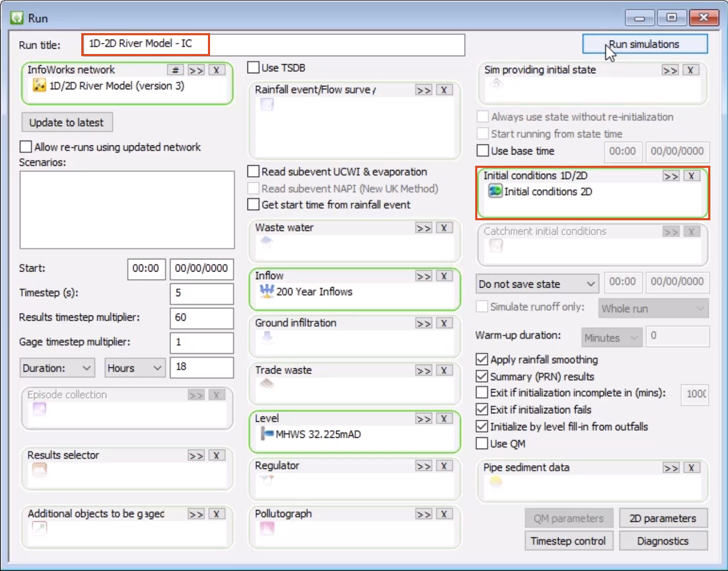
Task: Browse Pollutograph with >> button
Action: tap(424, 514)
